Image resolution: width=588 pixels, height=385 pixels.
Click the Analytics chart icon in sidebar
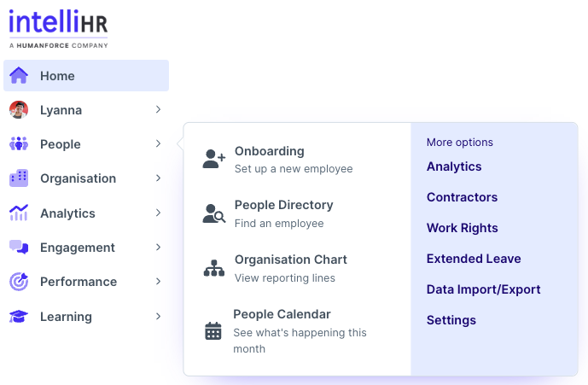pos(19,213)
